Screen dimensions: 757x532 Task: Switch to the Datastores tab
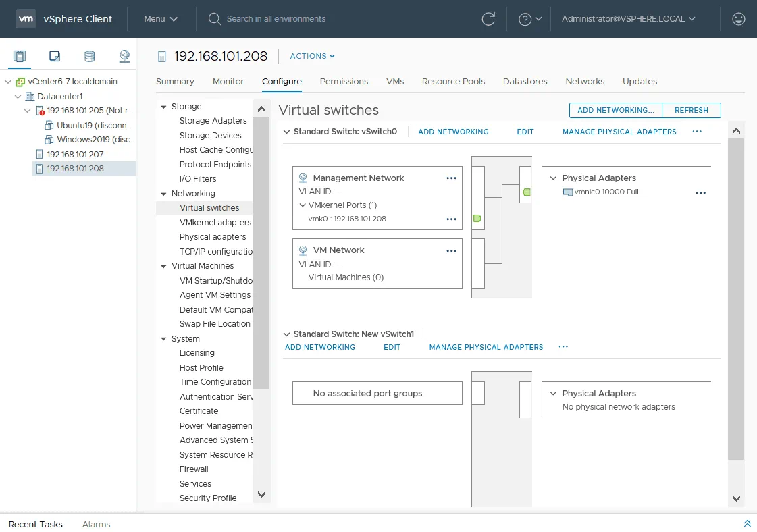(525, 81)
